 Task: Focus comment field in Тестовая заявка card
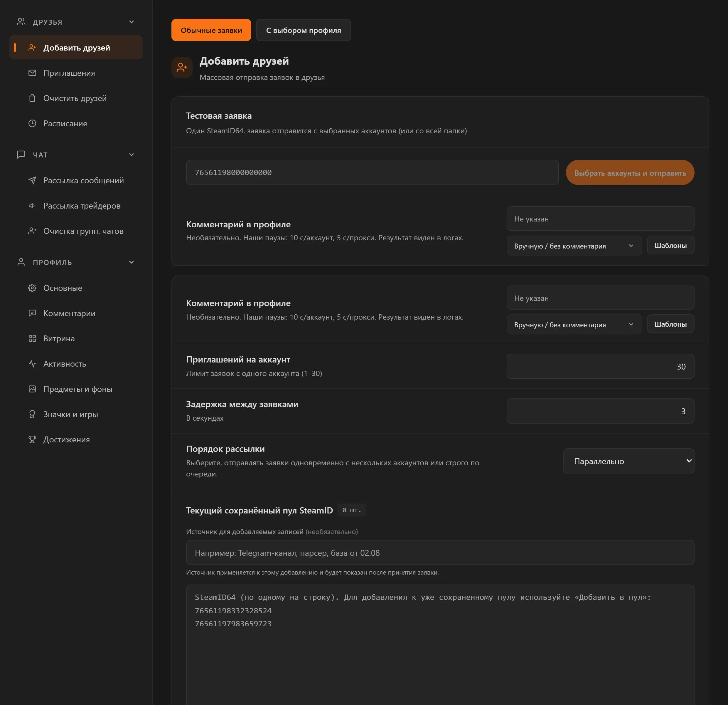point(600,219)
